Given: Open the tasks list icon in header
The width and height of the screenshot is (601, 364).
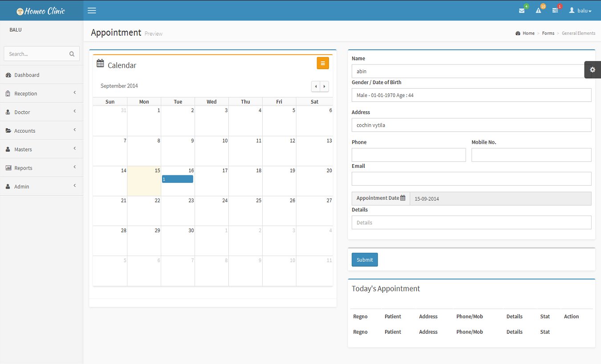Looking at the screenshot, I should [x=555, y=11].
